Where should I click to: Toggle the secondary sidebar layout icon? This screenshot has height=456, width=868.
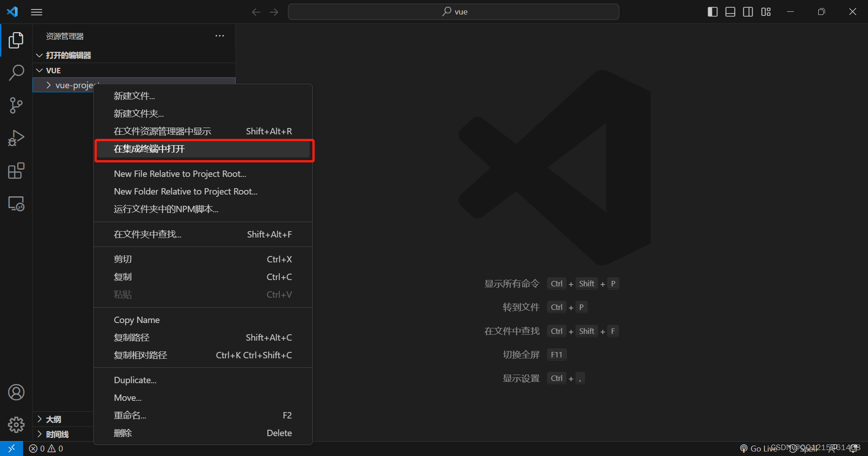(748, 12)
